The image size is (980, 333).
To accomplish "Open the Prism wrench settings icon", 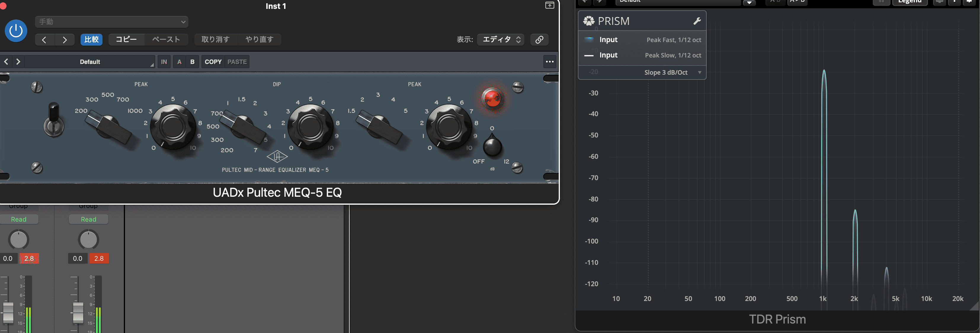I will coord(697,21).
